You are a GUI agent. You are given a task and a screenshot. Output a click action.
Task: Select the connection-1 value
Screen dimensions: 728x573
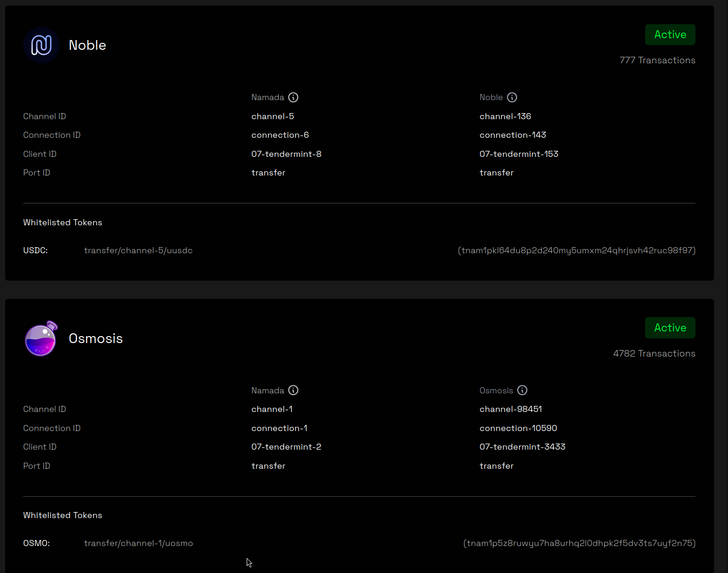[x=279, y=428]
